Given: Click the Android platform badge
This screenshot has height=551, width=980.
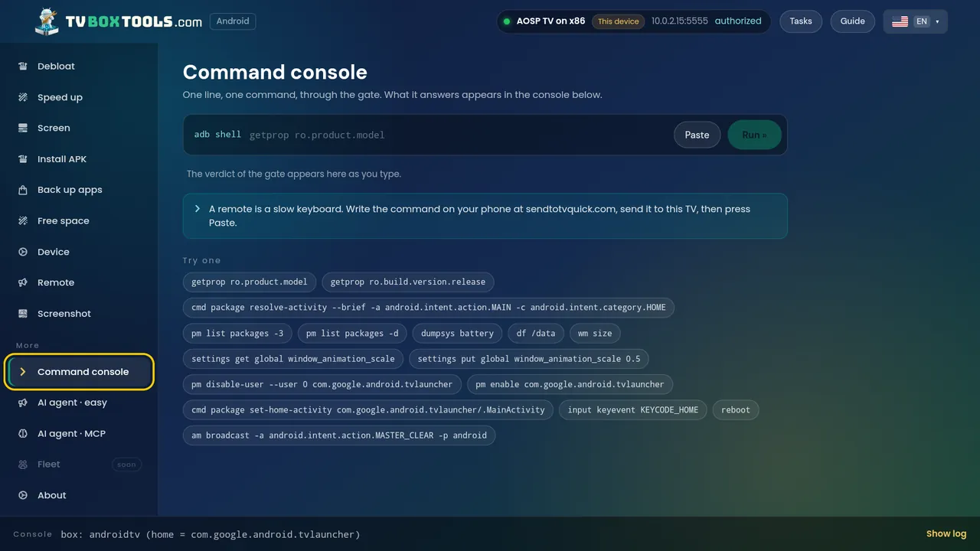Looking at the screenshot, I should point(233,21).
